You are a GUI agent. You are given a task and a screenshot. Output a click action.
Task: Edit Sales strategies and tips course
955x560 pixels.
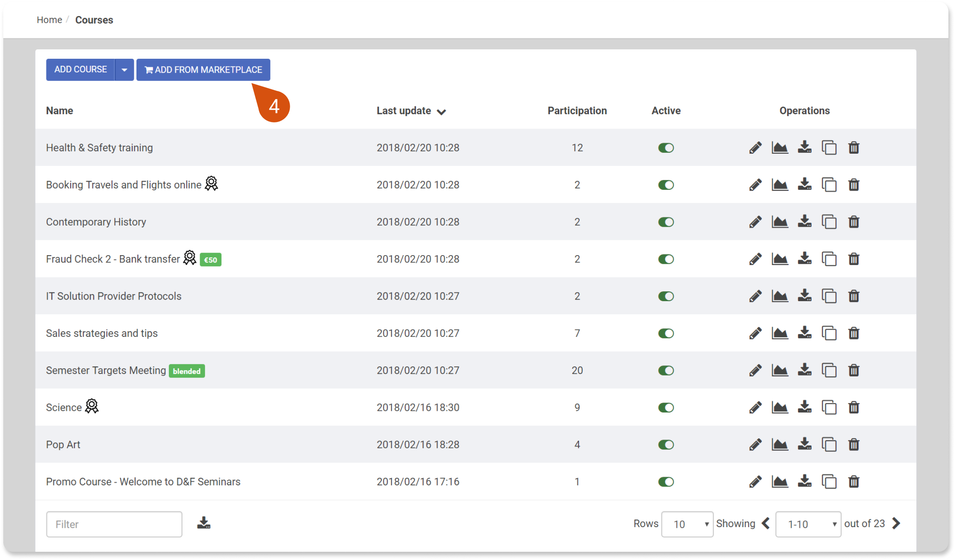(x=755, y=333)
